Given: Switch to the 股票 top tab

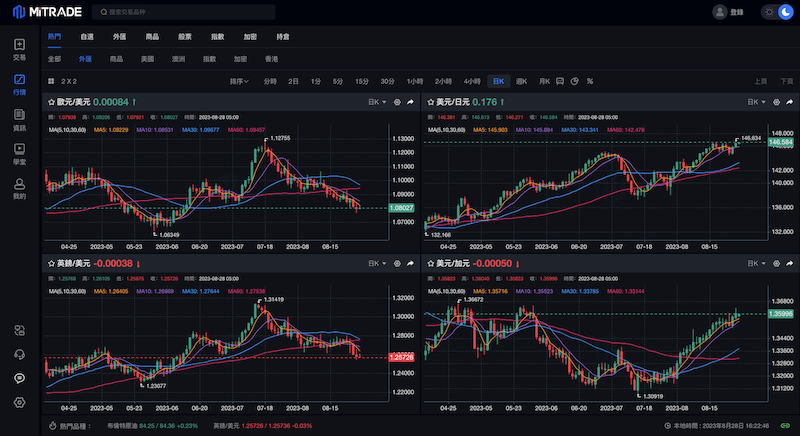Looking at the screenshot, I should pyautogui.click(x=185, y=37).
